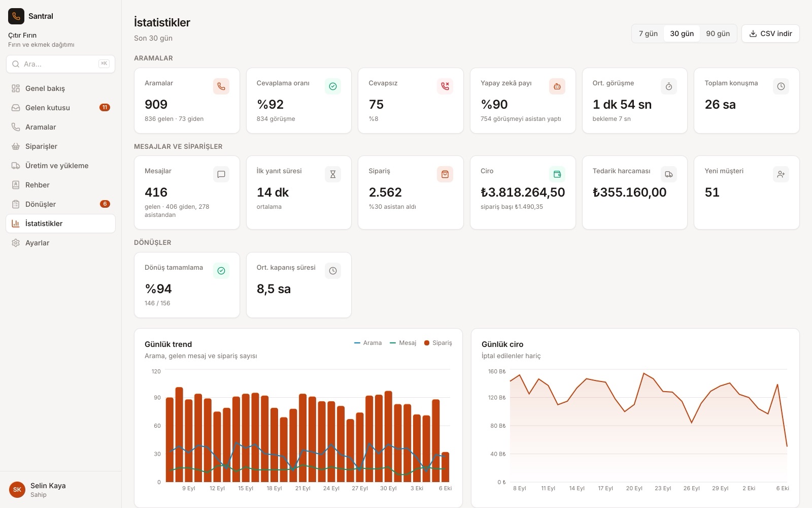Navigate to Üretim ve yükleme

coord(60,166)
